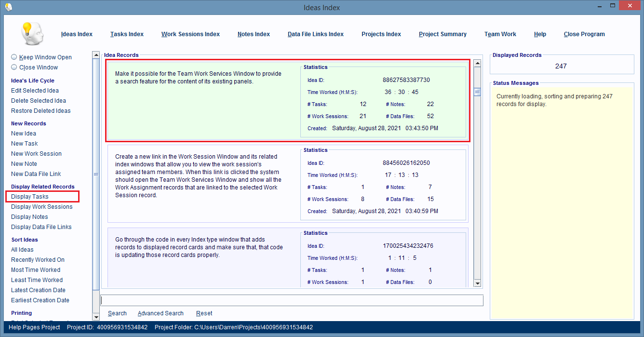
Task: Click Idea ID 88627583387730
Action: click(406, 80)
